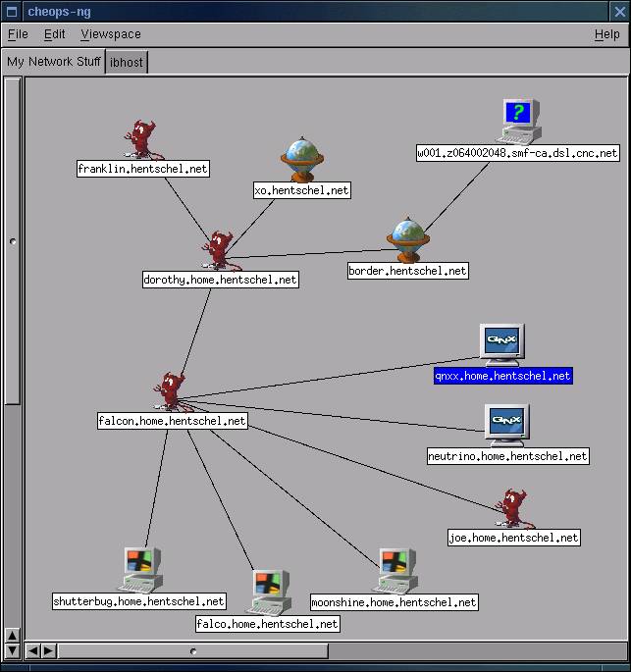Click the highlighted qnxx.home.hentschel.net label
Viewport: 631px width, 672px height.
(x=502, y=376)
